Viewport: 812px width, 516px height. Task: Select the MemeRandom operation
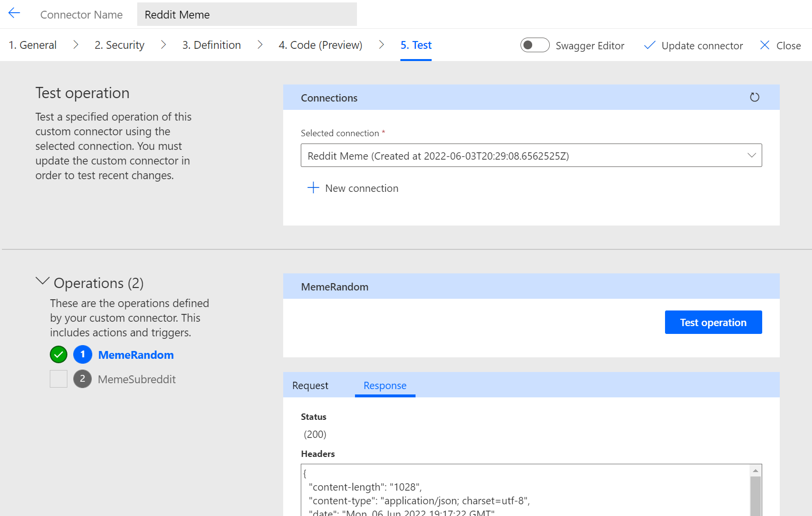click(136, 355)
